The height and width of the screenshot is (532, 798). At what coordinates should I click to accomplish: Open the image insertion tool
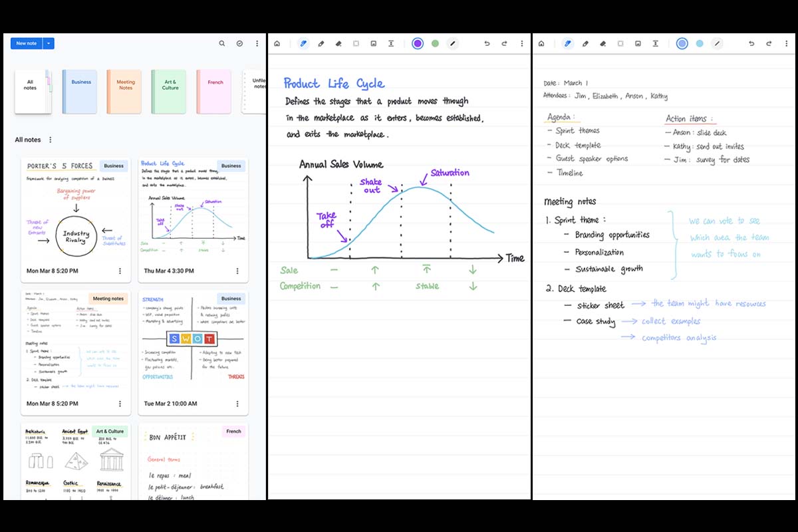pyautogui.click(x=373, y=43)
